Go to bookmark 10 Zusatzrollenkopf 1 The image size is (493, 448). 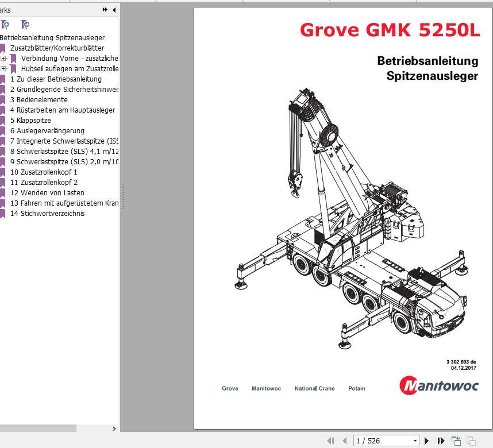44,172
